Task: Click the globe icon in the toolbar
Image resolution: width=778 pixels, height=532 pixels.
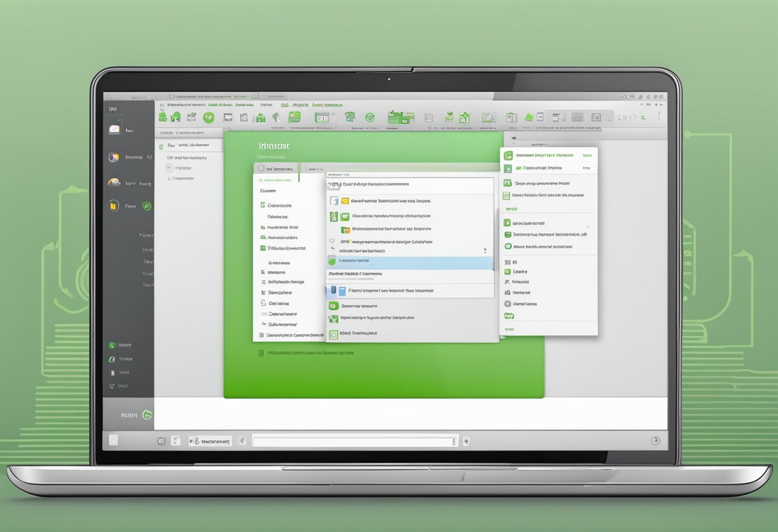Action: click(370, 116)
